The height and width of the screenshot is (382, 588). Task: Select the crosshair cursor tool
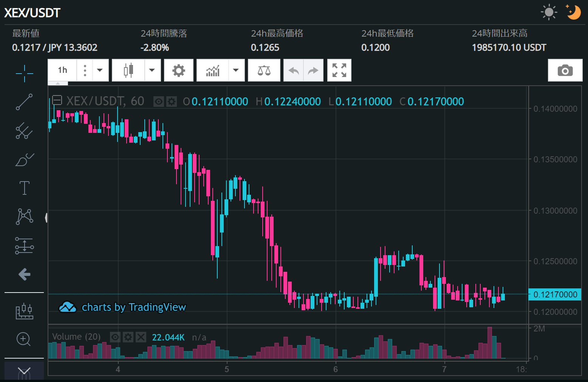coord(24,73)
